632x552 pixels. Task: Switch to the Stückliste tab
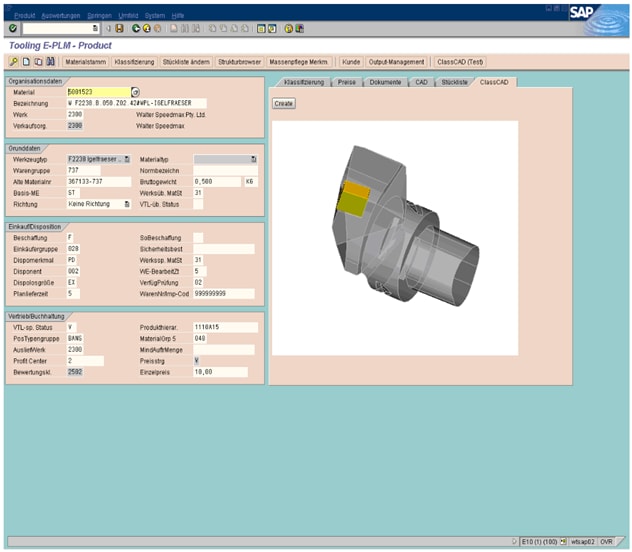pyautogui.click(x=454, y=82)
